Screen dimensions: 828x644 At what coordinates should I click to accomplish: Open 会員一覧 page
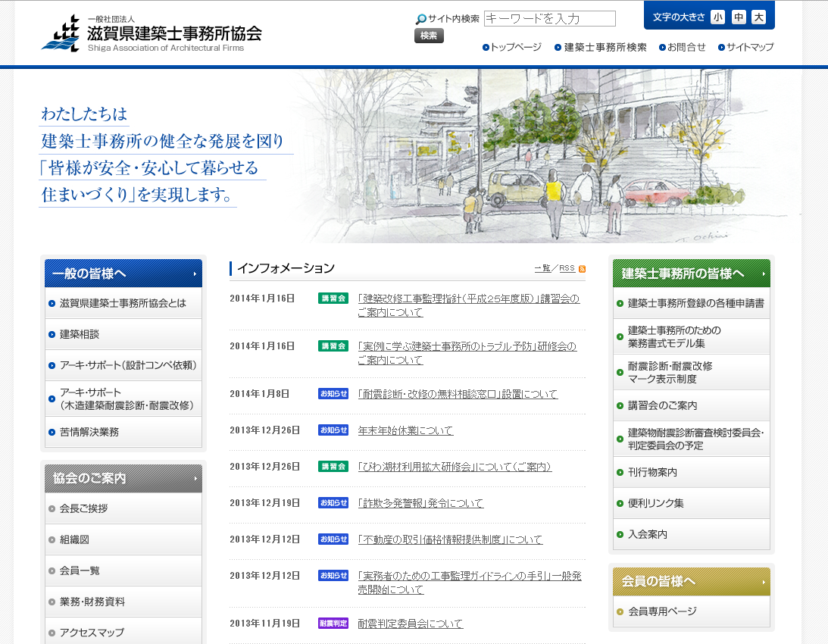pyautogui.click(x=123, y=571)
